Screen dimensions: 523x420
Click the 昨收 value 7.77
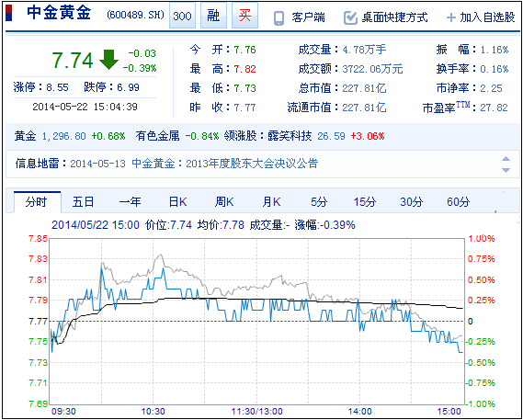[244, 108]
